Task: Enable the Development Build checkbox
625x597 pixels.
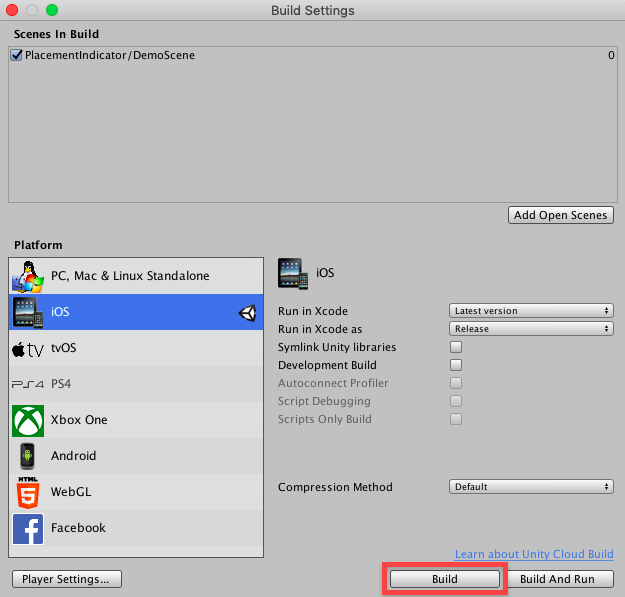Action: [x=456, y=365]
